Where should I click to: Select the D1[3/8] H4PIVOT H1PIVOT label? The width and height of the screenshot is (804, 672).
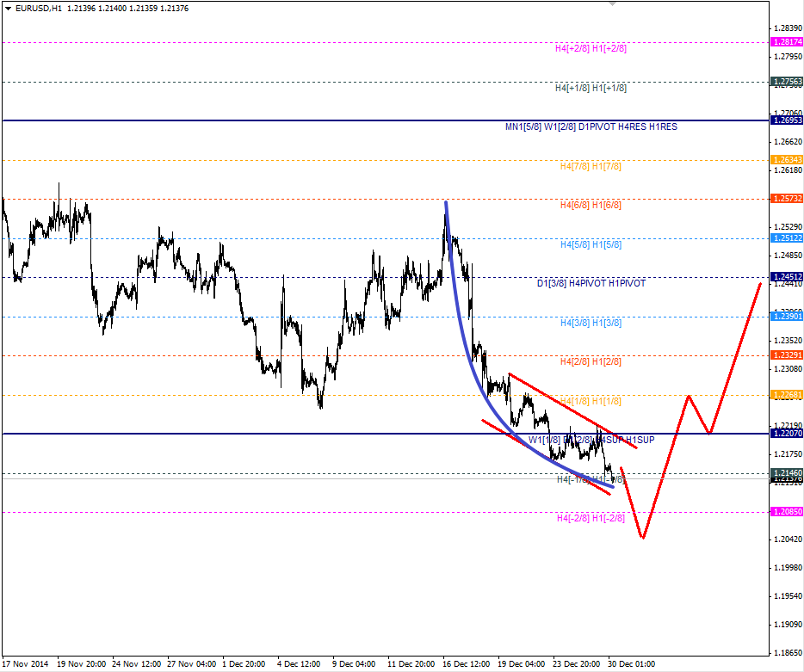click(591, 283)
